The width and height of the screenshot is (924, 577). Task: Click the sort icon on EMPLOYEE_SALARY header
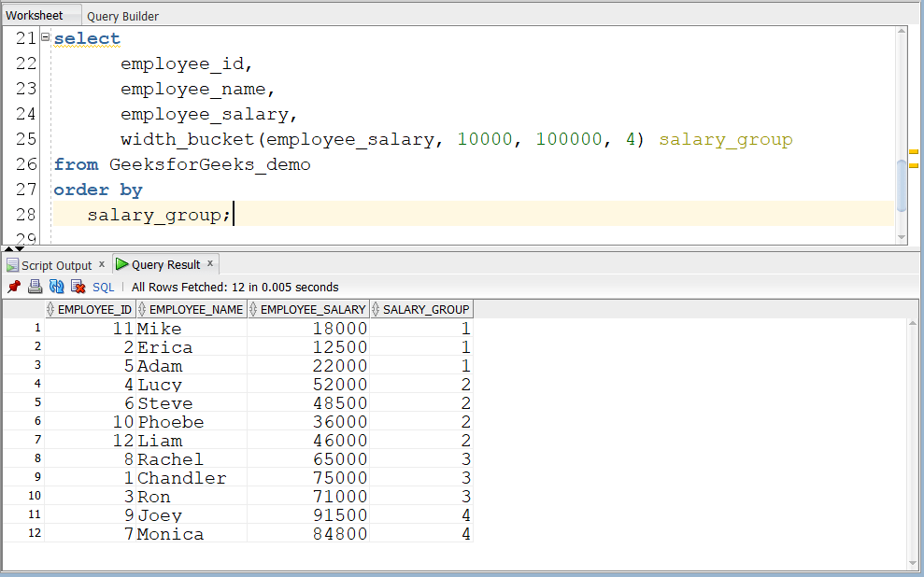(x=255, y=308)
